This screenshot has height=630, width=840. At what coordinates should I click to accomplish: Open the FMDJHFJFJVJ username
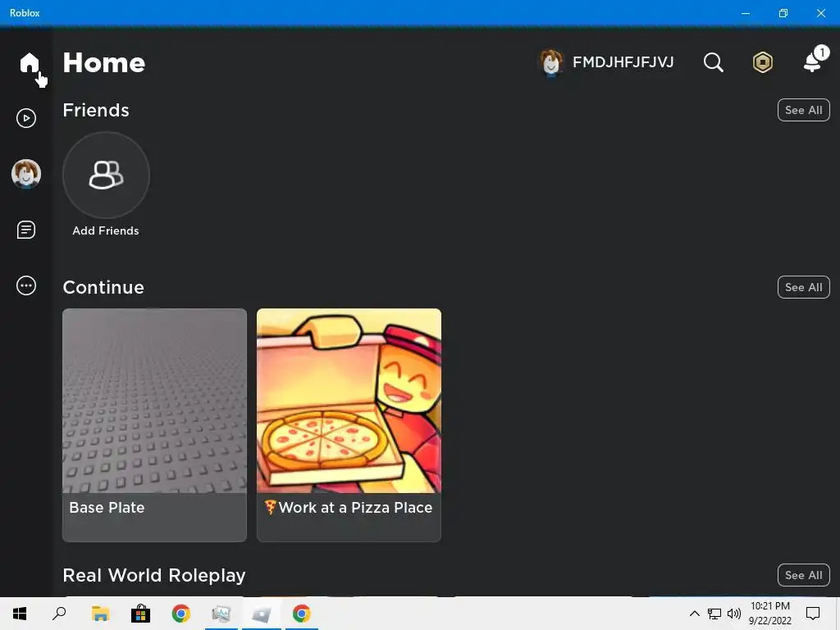pos(623,62)
